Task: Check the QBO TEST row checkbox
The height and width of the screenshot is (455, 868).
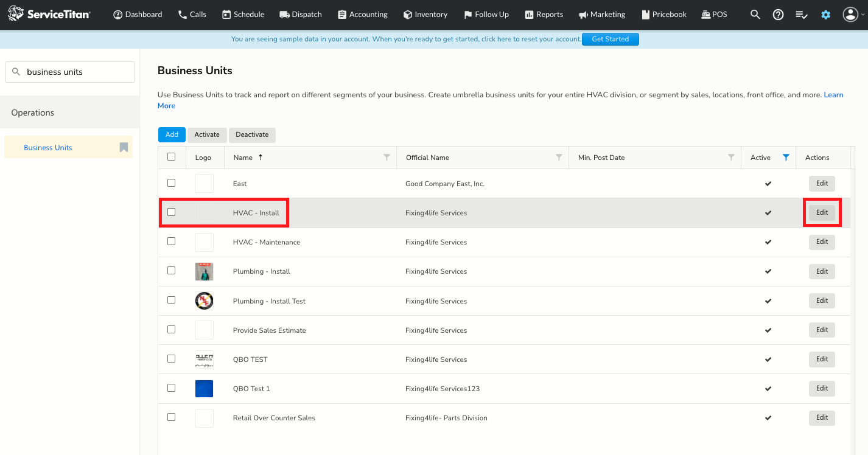Action: point(171,358)
